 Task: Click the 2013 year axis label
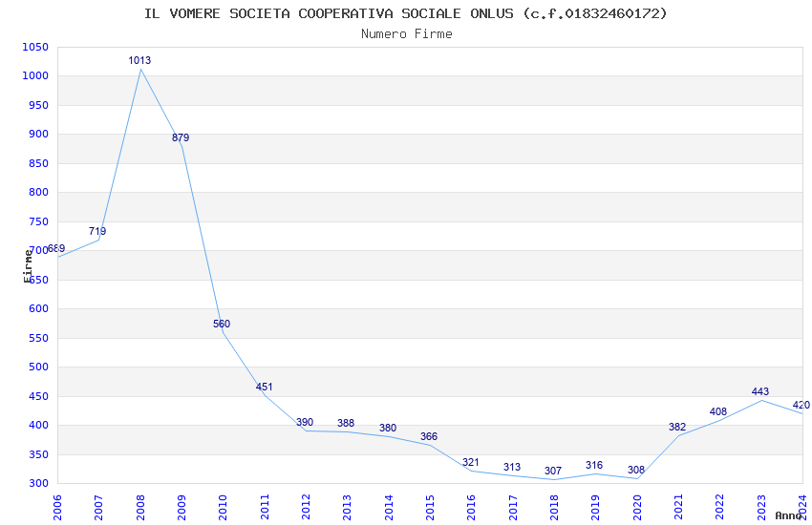point(348,508)
